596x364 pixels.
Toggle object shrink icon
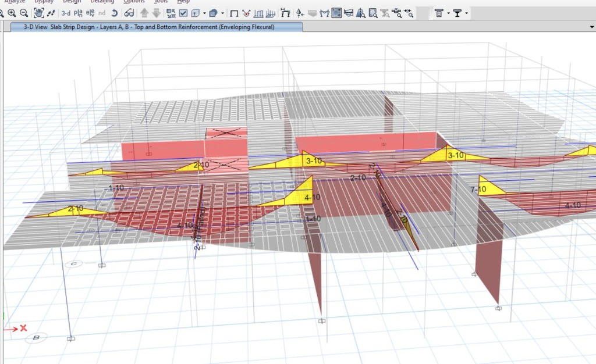coord(171,13)
